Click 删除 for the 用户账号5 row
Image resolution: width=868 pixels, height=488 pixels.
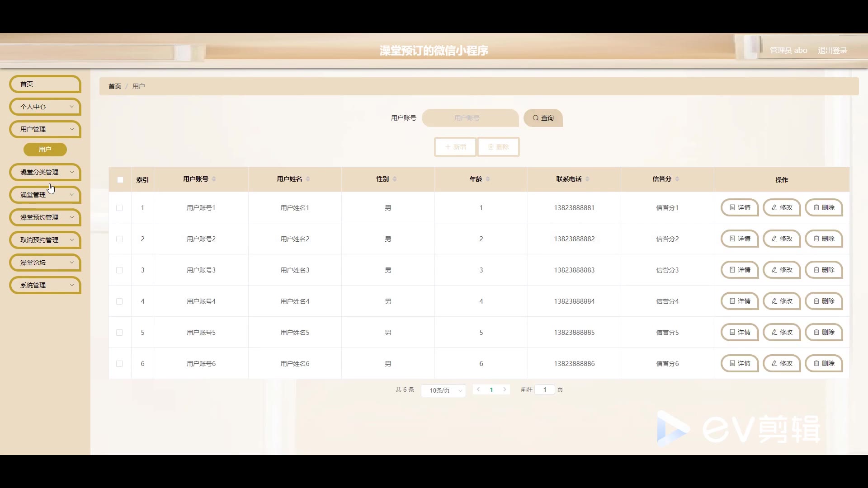point(824,332)
